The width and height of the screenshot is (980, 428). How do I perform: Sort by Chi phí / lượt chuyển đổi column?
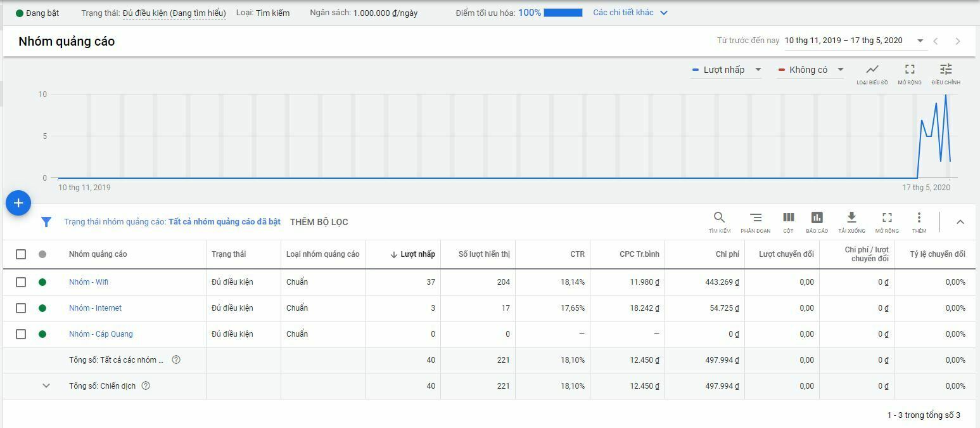click(x=867, y=254)
